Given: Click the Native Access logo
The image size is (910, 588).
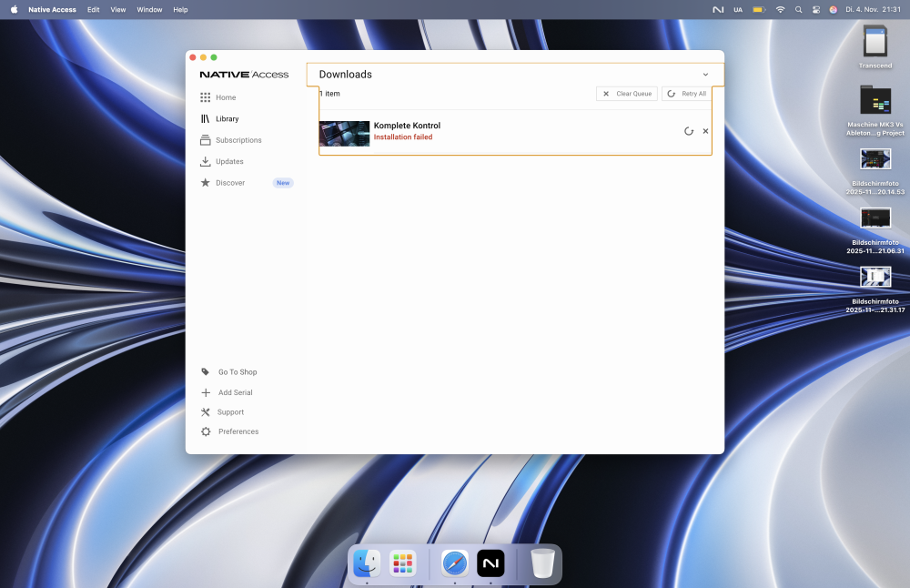Looking at the screenshot, I should pyautogui.click(x=244, y=75).
